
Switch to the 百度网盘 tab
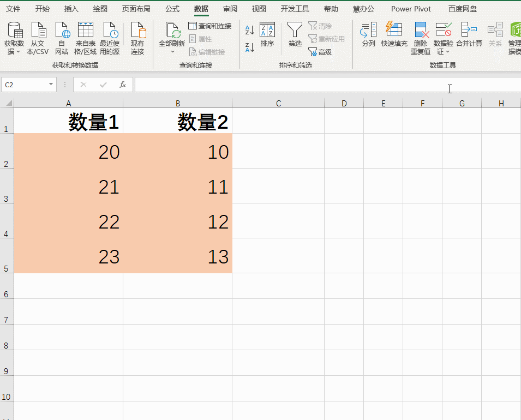click(463, 9)
